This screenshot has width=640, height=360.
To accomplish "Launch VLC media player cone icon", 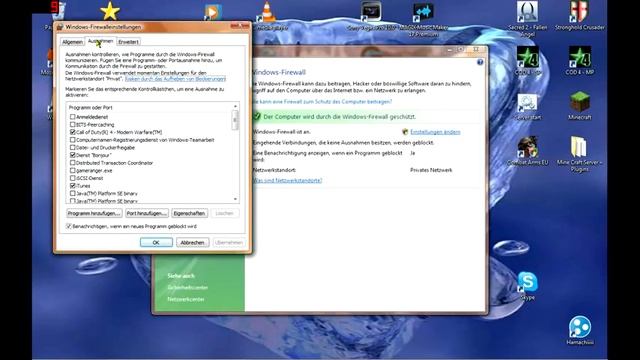I will [x=268, y=12].
